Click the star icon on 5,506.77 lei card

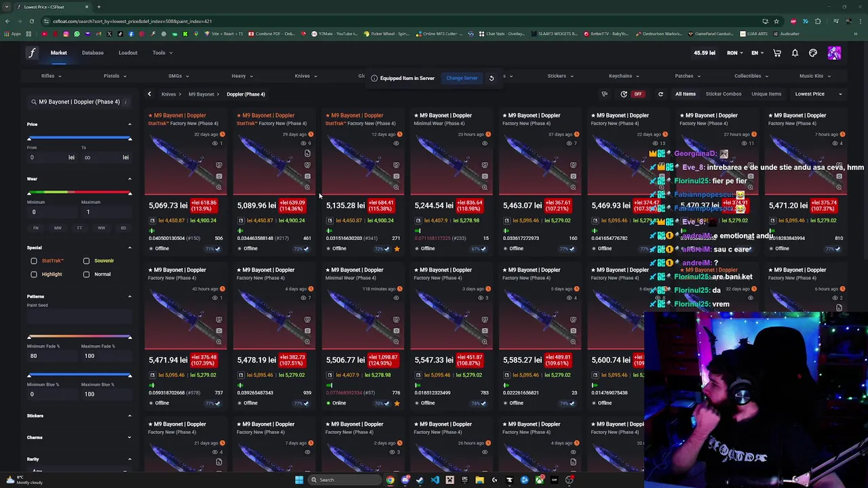(x=397, y=403)
